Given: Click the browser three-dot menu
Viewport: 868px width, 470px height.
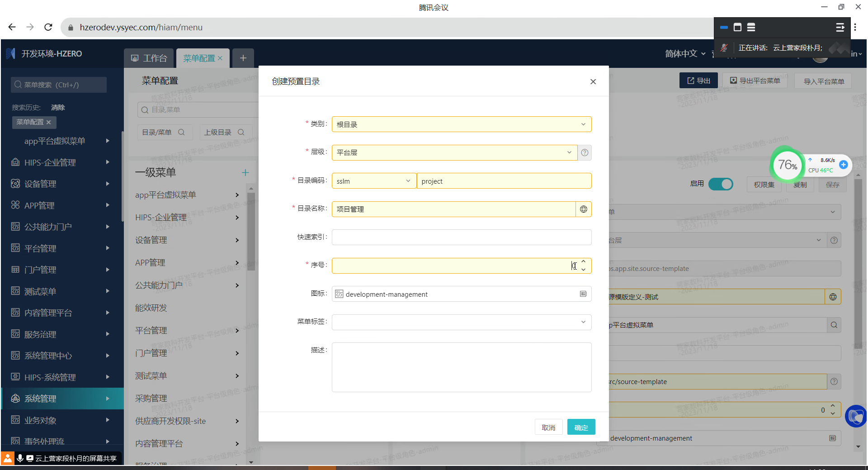Looking at the screenshot, I should coord(855,27).
